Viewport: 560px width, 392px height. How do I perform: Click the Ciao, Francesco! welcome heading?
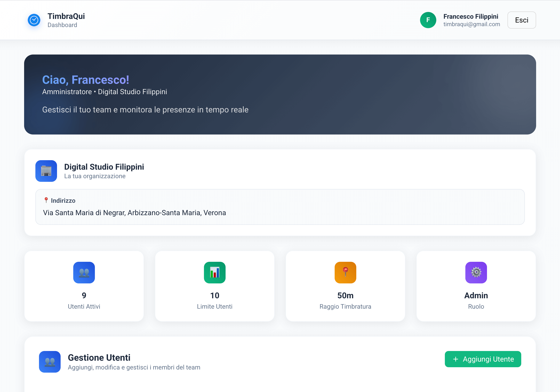coord(86,80)
